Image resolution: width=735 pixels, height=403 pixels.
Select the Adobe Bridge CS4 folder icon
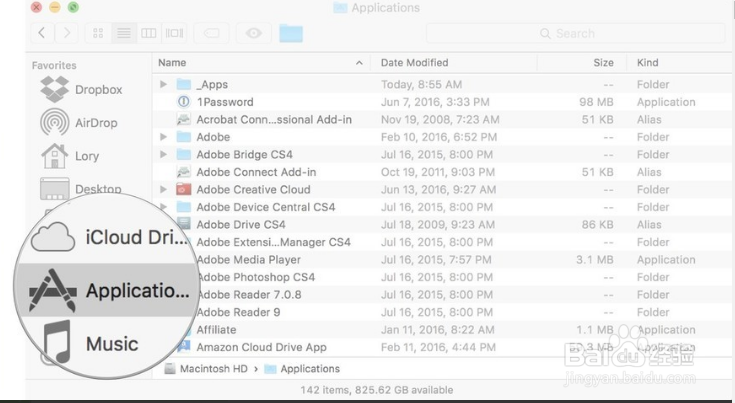pyautogui.click(x=183, y=154)
